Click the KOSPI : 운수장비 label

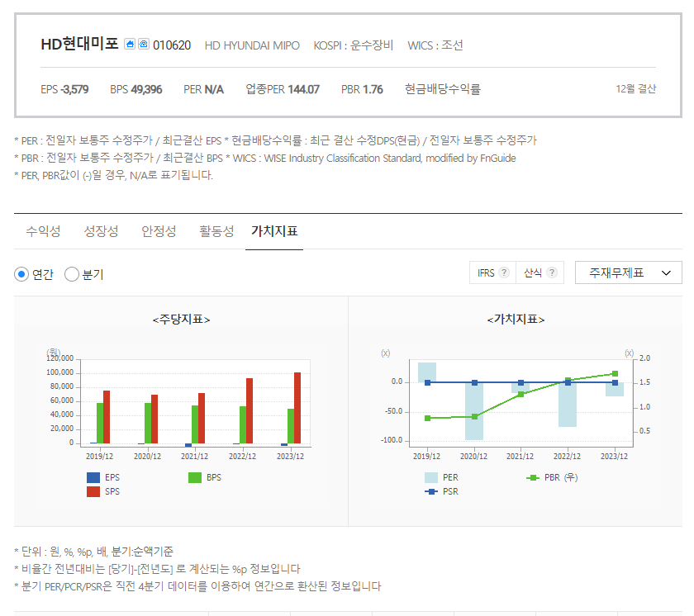coord(354,45)
